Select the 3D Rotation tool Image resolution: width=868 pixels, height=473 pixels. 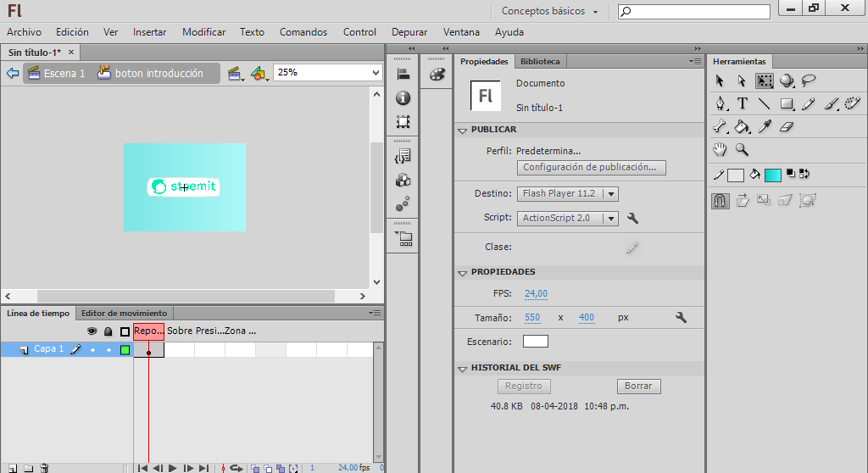(787, 81)
